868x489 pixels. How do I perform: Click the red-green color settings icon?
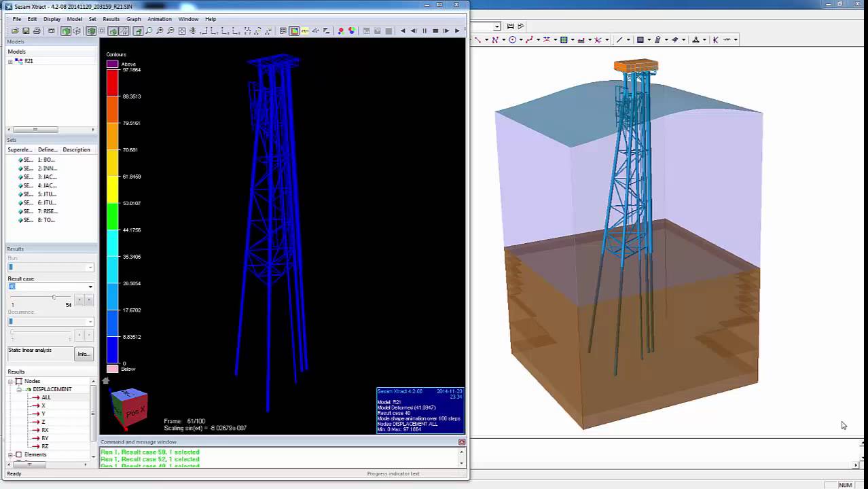tap(341, 31)
